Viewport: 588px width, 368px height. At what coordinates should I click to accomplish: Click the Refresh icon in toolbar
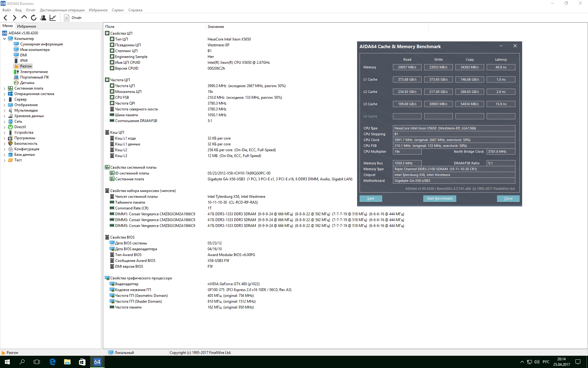coord(34,18)
